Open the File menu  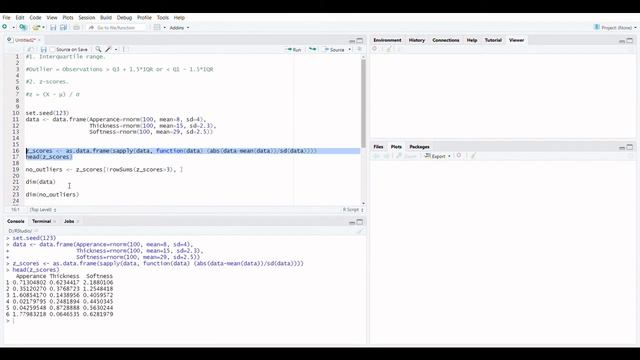6,18
